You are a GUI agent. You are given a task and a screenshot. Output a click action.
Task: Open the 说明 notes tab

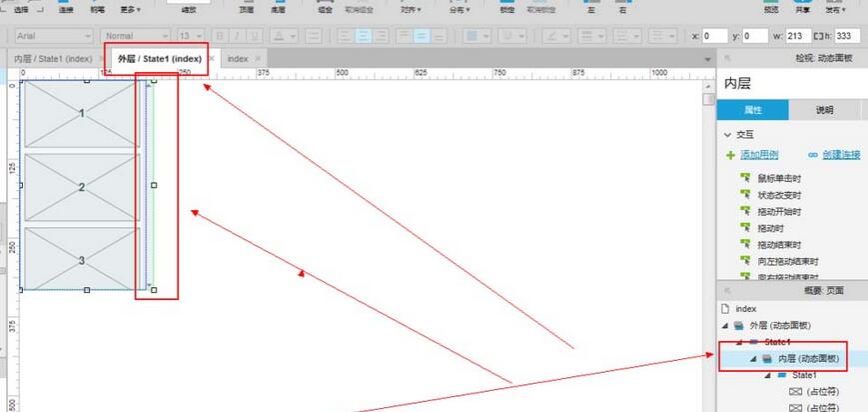coord(824,110)
